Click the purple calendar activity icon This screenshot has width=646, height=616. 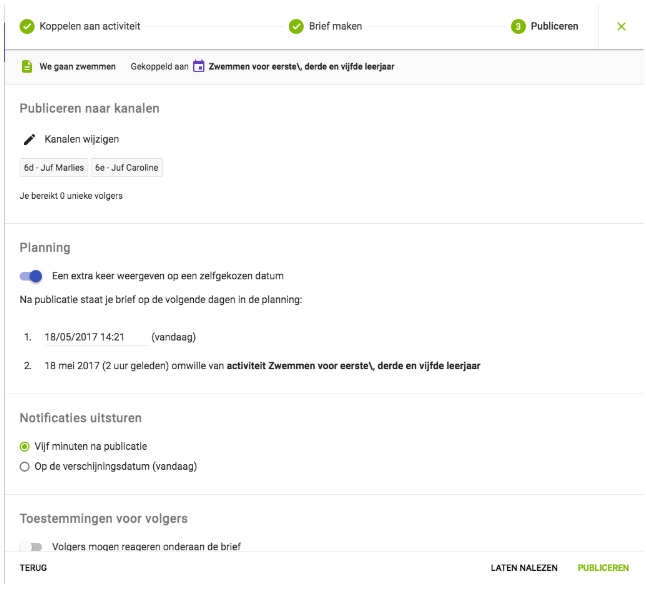tap(199, 67)
